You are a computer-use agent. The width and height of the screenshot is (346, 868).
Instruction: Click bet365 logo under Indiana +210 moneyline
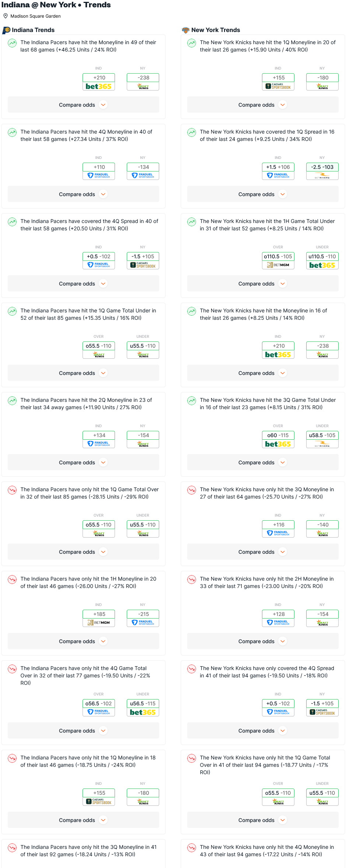coord(98,86)
